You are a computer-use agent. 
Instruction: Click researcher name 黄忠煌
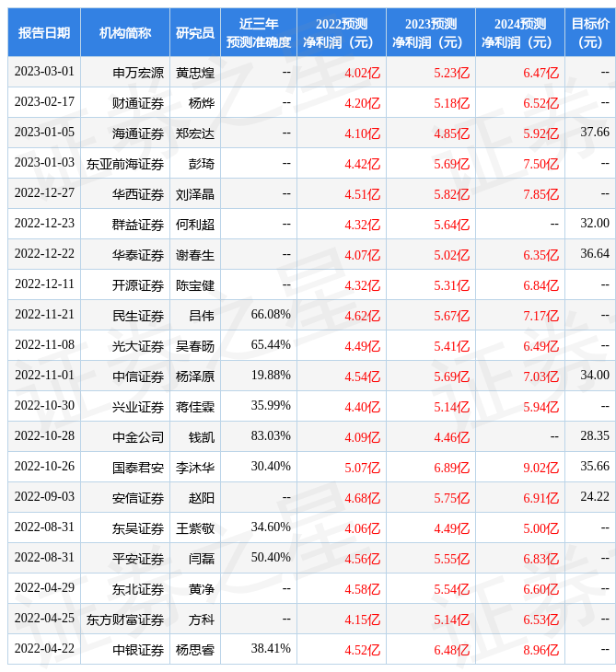coord(195,73)
